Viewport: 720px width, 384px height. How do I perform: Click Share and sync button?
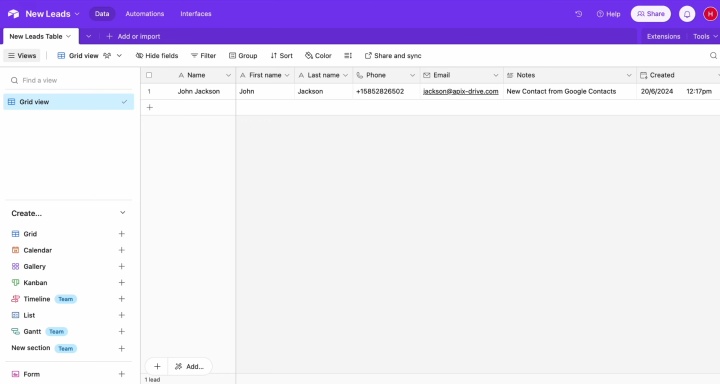[x=393, y=56]
